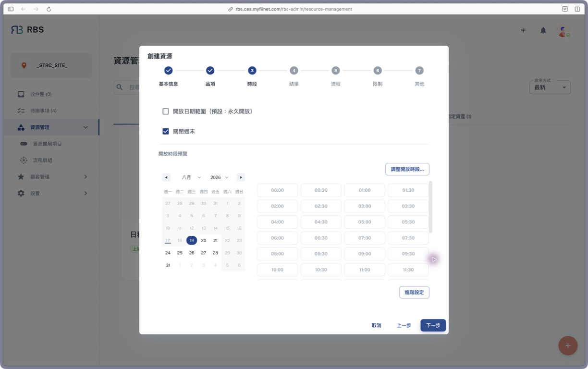This screenshot has height=369, width=588.
Task: Click the time slot list scrollbar
Action: (x=430, y=207)
